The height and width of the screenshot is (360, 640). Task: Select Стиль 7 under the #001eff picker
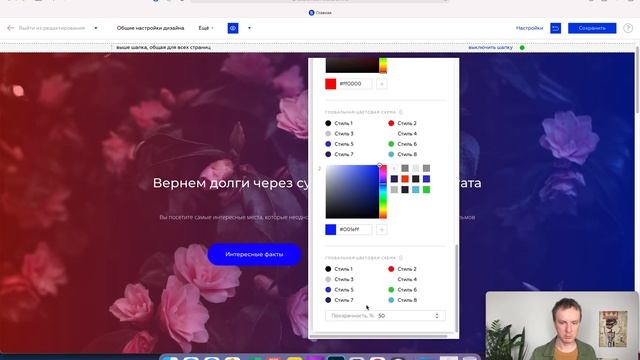339,300
